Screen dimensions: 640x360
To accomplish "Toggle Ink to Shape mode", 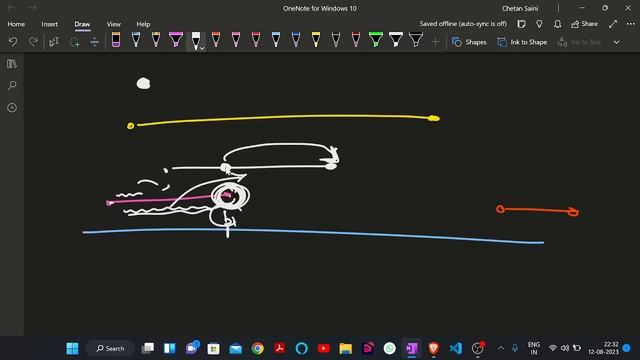I will point(522,42).
